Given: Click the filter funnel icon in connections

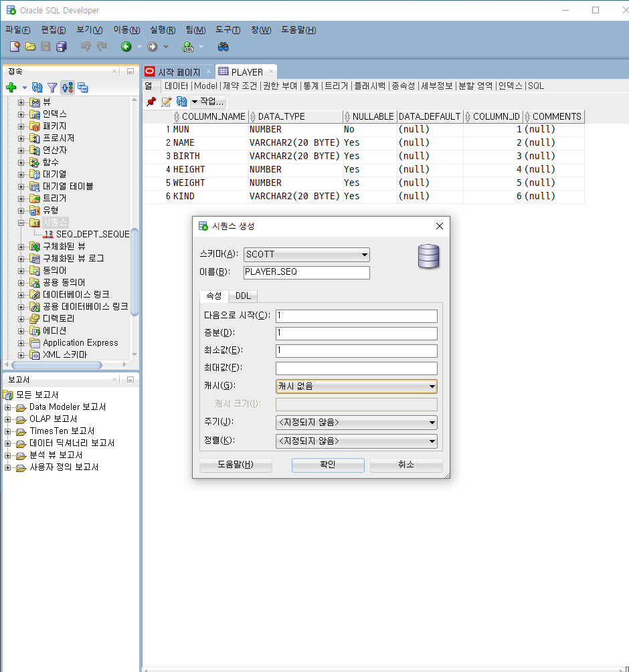Looking at the screenshot, I should (52, 88).
